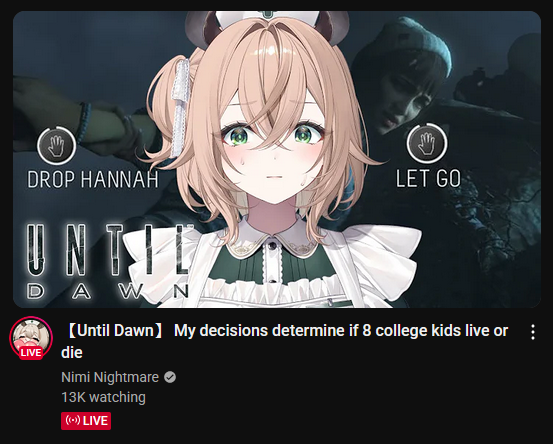The image size is (553, 444).
Task: Go to Nimi Nightmare channel name link
Action: 110,377
